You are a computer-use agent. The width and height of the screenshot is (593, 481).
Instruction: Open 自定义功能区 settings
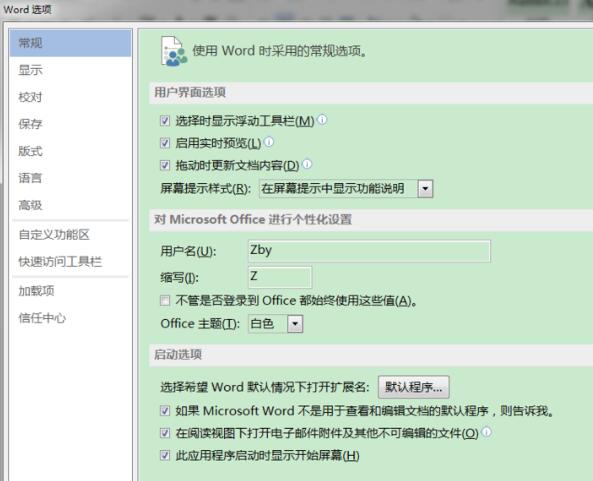(70, 235)
